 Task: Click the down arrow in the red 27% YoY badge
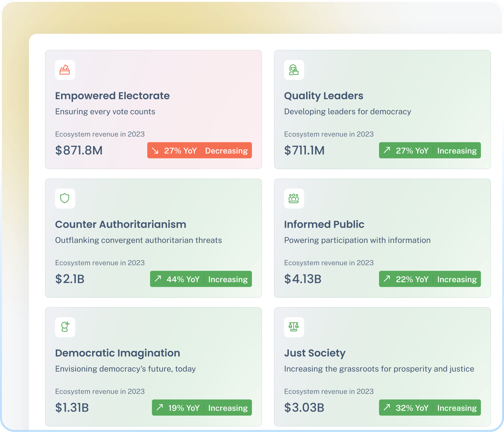point(155,151)
